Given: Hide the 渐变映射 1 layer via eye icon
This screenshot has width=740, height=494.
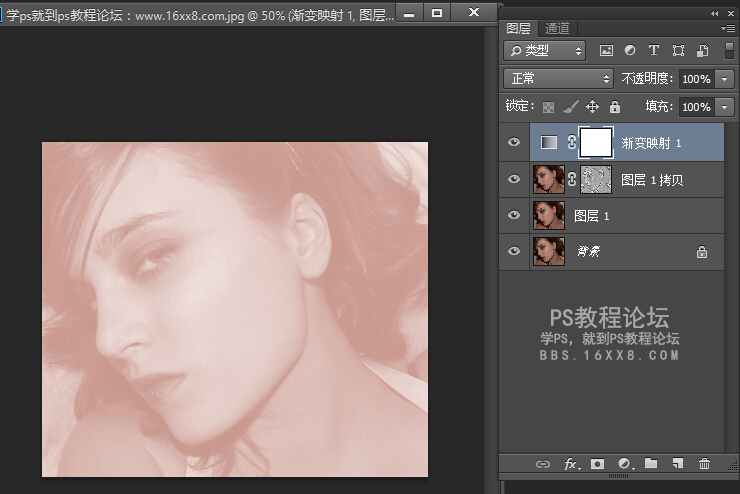Looking at the screenshot, I should [514, 143].
